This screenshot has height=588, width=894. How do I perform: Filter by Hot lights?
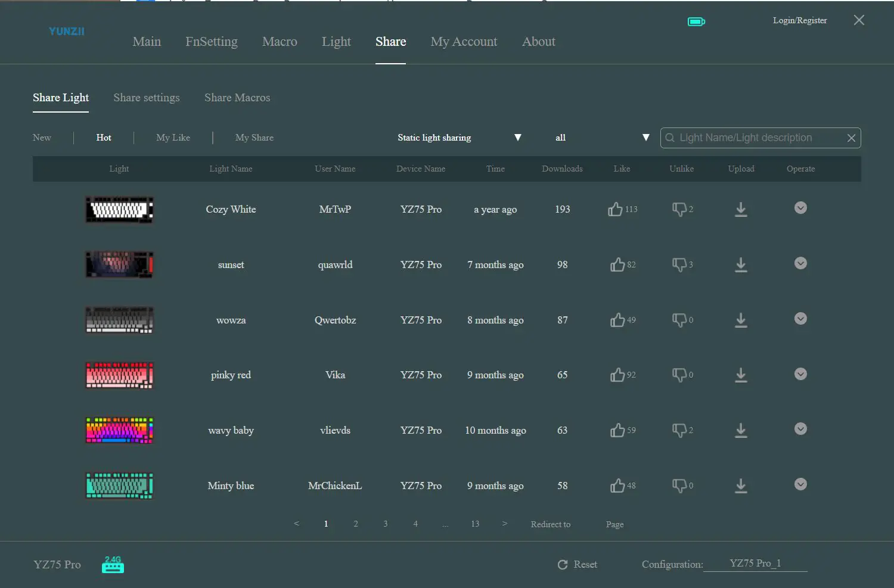pyautogui.click(x=104, y=138)
